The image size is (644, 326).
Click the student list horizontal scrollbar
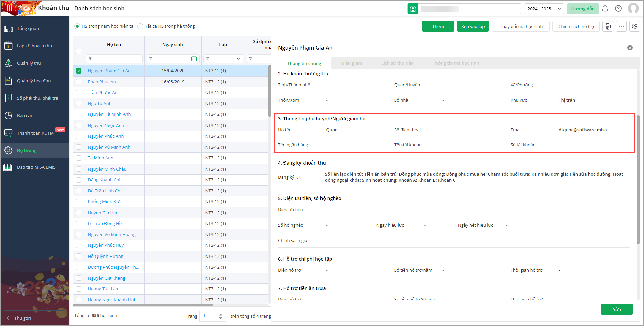[x=143, y=305]
